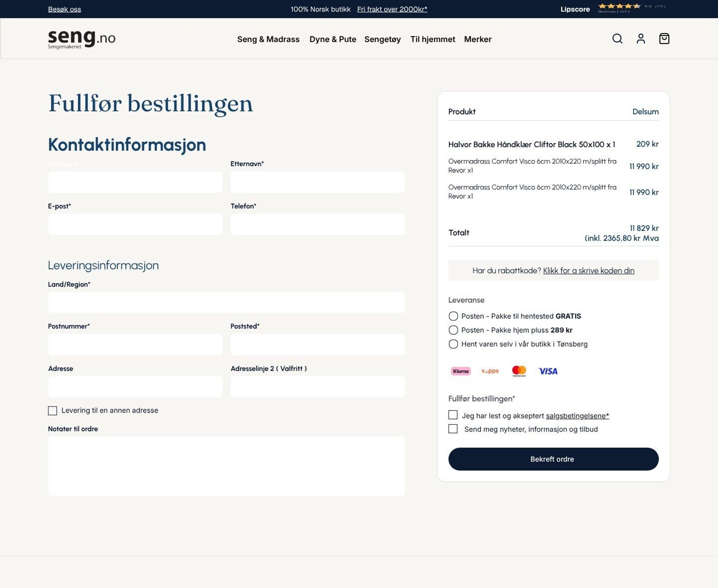This screenshot has height=588, width=718.
Task: Focus the Poststed input field
Action: tap(317, 344)
